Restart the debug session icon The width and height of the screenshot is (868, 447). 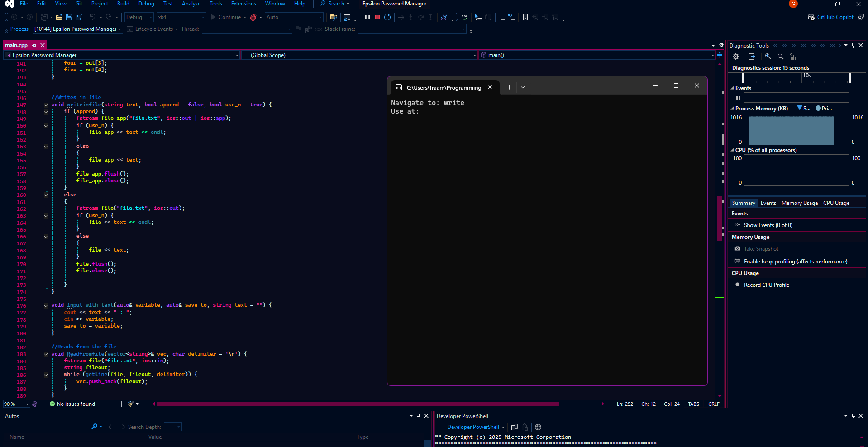click(x=387, y=17)
